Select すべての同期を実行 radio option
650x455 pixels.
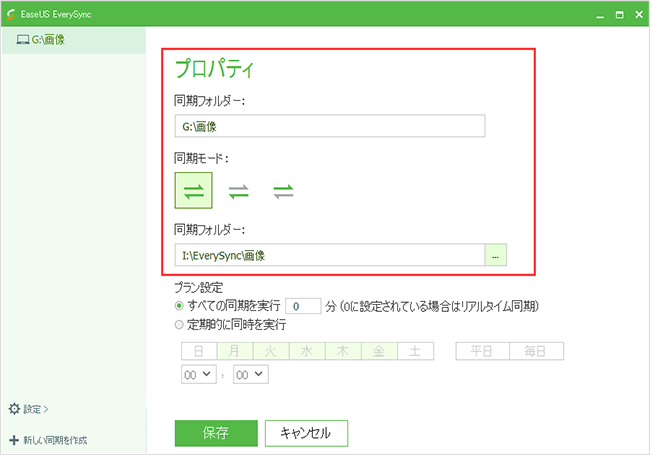179,306
